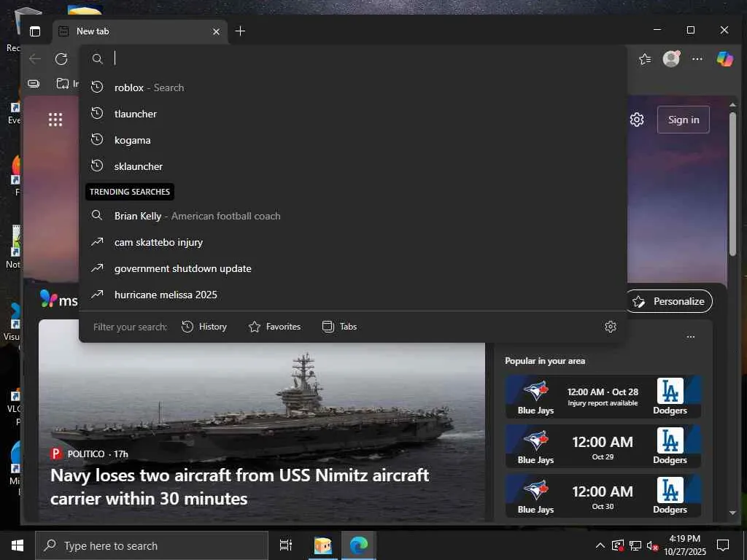The image size is (747, 560).
Task: Click the Sign in button
Action: [x=683, y=120]
